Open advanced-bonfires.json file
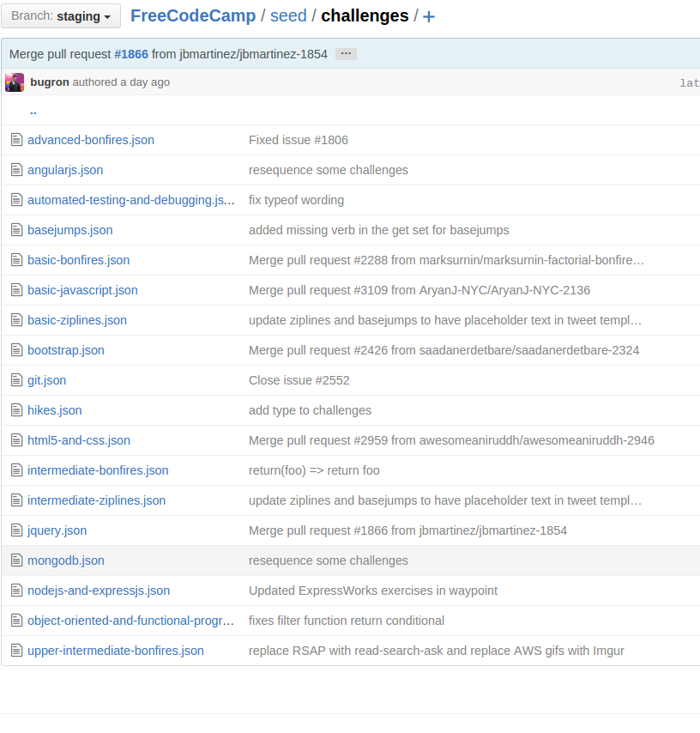Screen dimensions: 700x733 point(91,140)
